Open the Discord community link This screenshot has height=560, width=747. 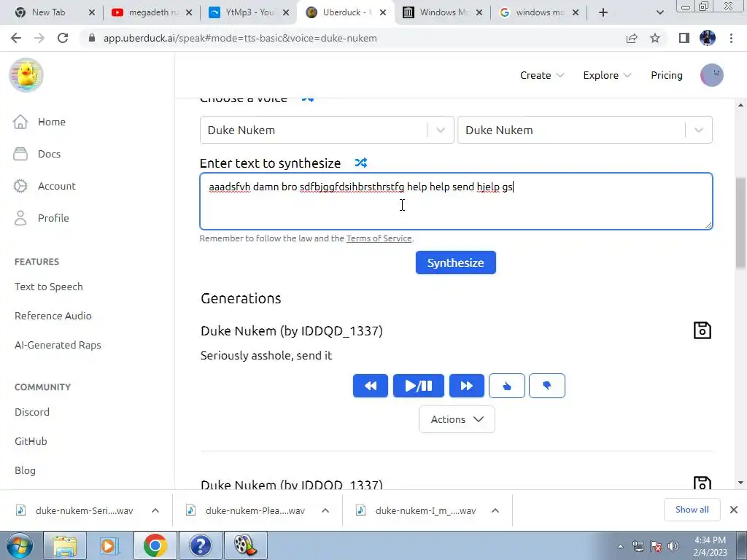point(32,412)
